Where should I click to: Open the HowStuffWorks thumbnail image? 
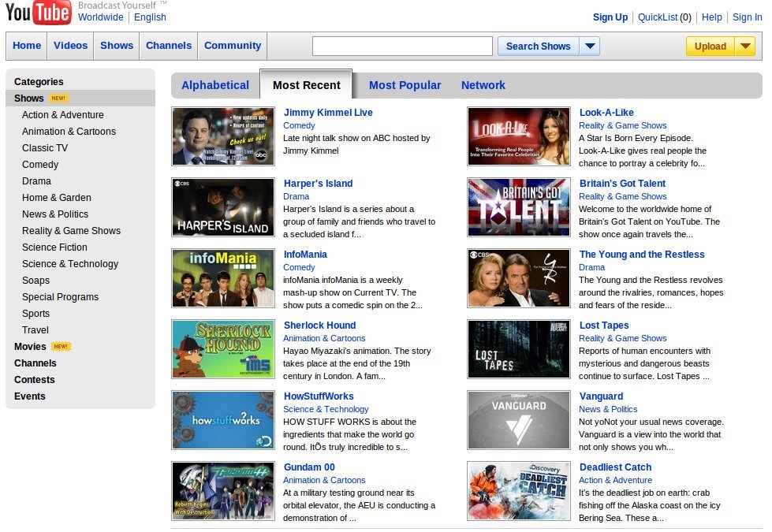[x=223, y=420]
